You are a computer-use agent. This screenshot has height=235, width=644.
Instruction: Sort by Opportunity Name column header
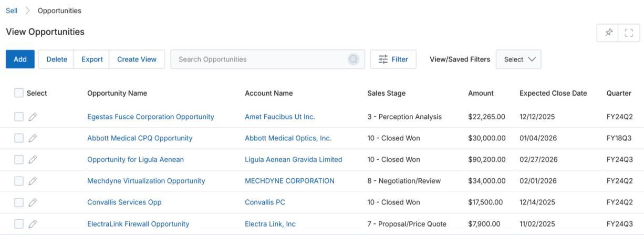pos(117,93)
